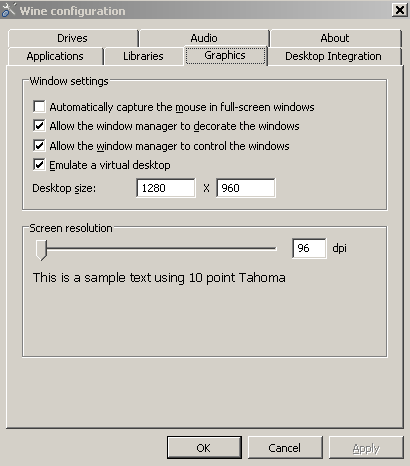
Task: Click the screen resolution slider thumb
Action: (x=41, y=250)
